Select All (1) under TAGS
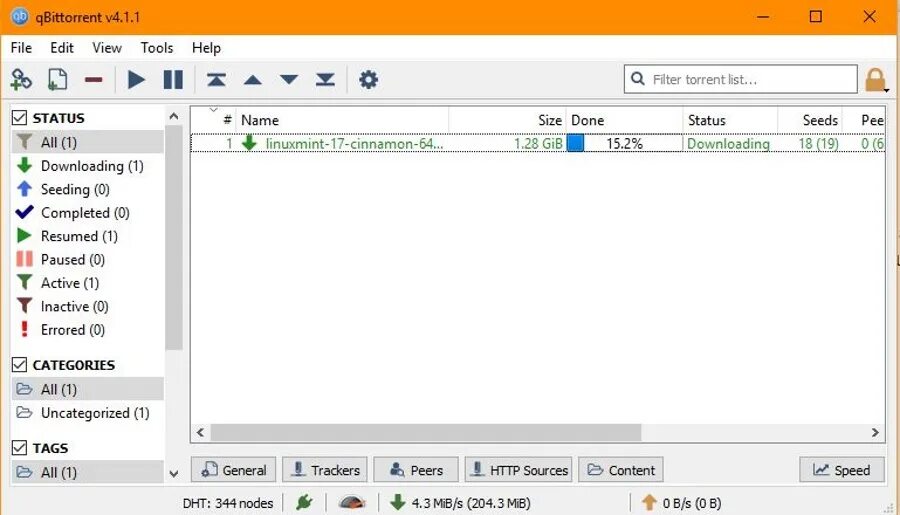The height and width of the screenshot is (515, 900). pos(87,472)
